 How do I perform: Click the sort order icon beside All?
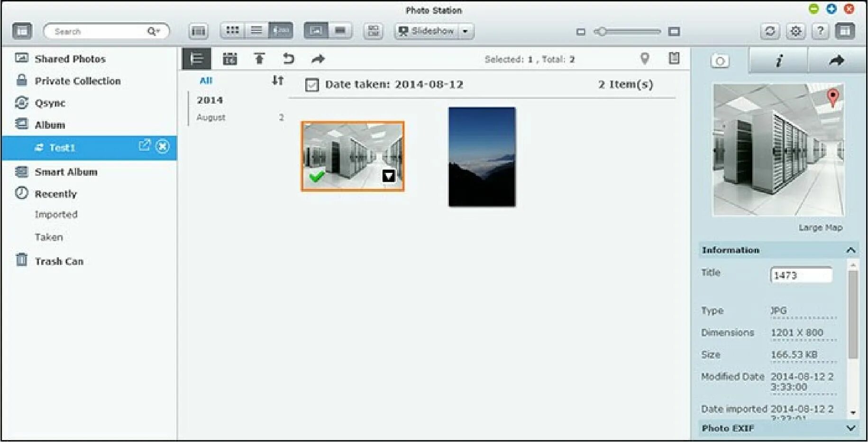(x=278, y=81)
